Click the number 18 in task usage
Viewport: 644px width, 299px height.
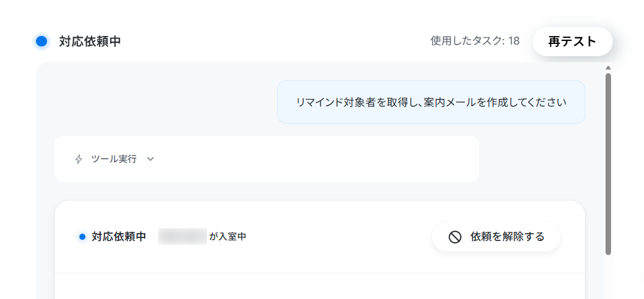(514, 41)
